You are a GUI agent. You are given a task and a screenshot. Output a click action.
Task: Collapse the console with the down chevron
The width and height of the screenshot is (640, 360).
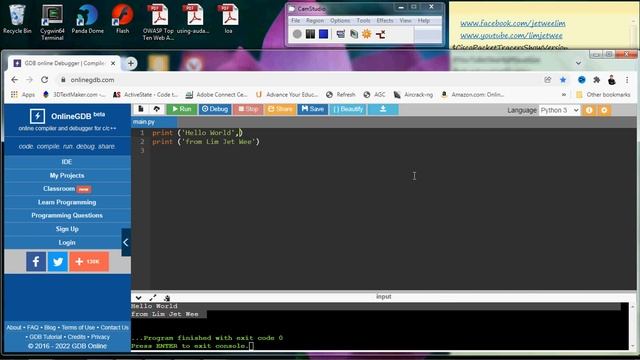tap(138, 298)
